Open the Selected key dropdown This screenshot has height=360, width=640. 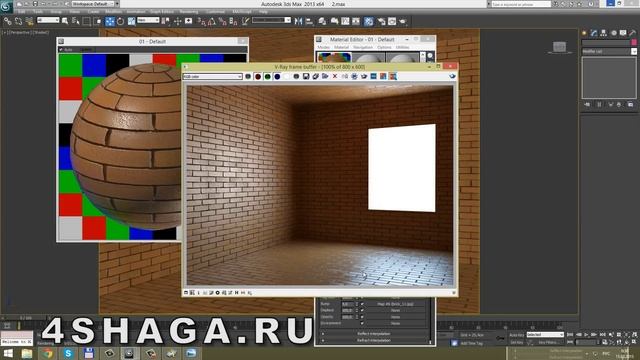[x=545, y=335]
